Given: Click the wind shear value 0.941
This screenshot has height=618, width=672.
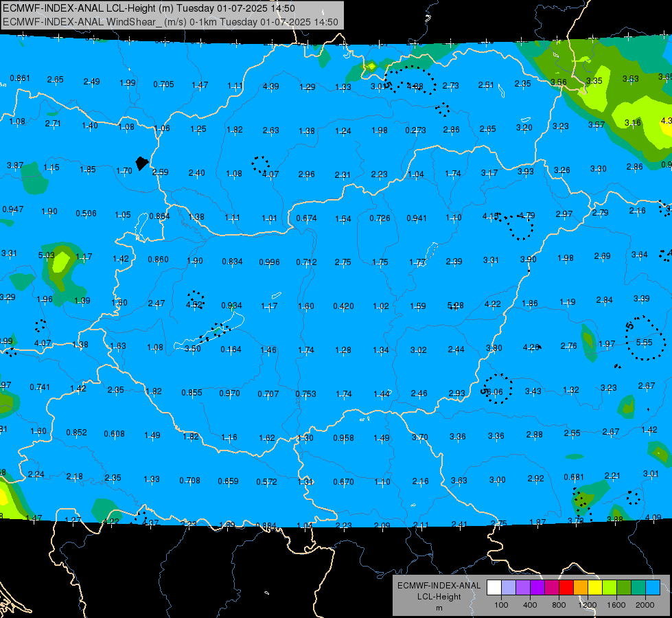Looking at the screenshot, I should coord(417,218).
